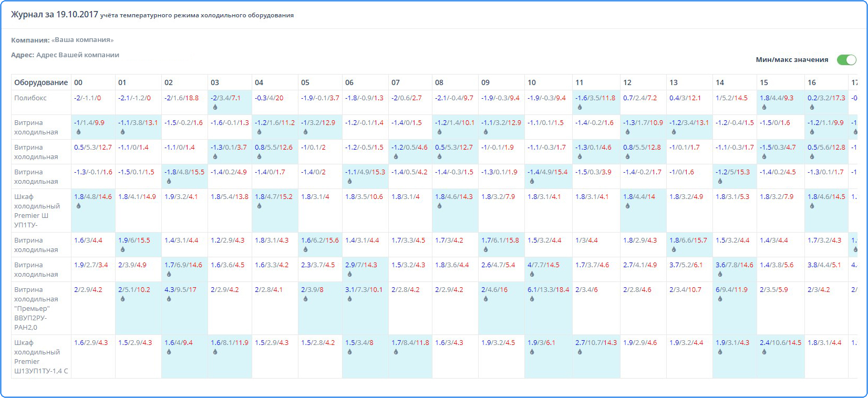Click droplet icon under -1.3/1.7/10.9
Image resolution: width=868 pixels, height=398 pixels.
627,132
